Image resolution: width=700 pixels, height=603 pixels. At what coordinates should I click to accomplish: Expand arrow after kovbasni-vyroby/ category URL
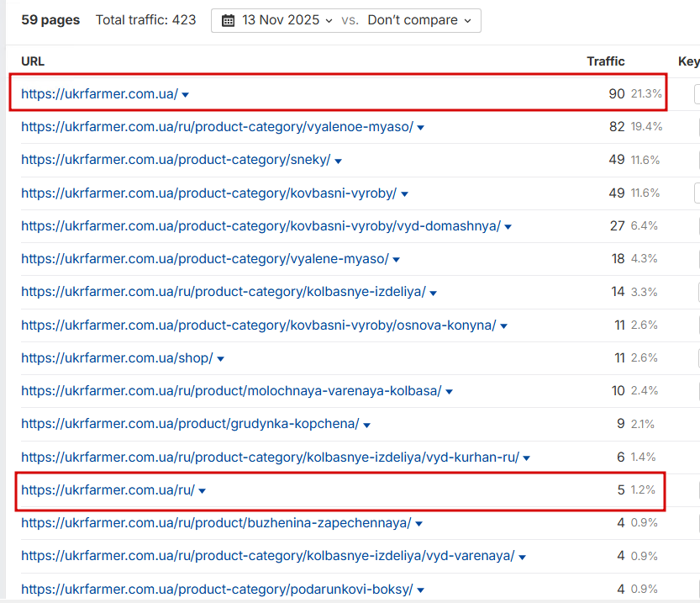tap(404, 194)
